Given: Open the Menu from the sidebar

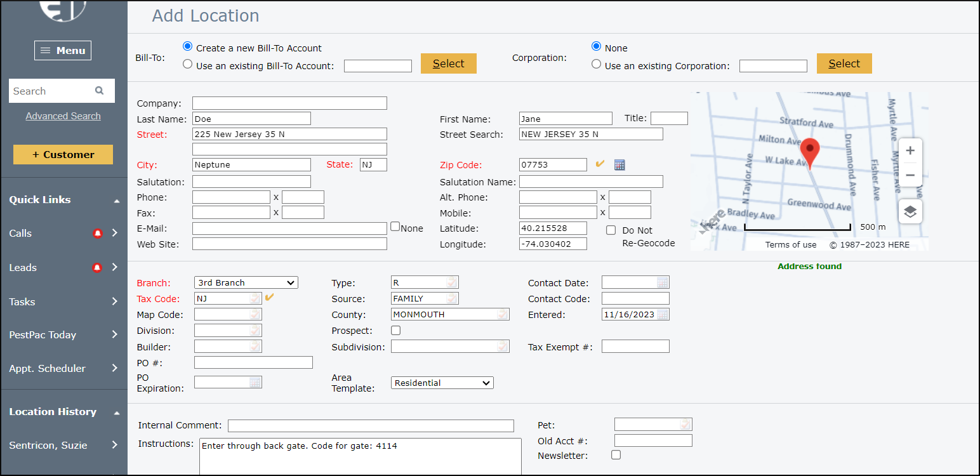Looking at the screenshot, I should click(63, 50).
